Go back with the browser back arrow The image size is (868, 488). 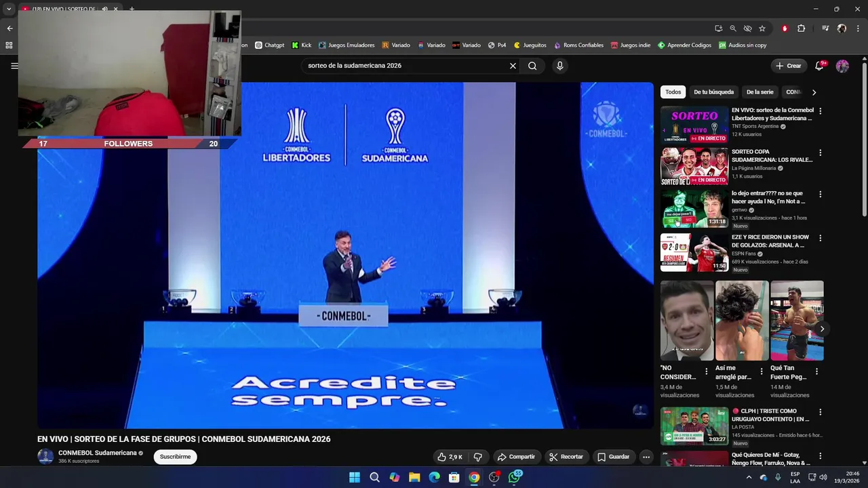click(x=9, y=28)
